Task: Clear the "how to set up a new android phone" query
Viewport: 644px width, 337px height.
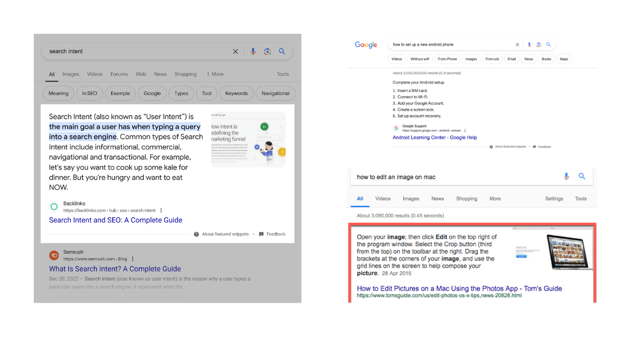Action: point(517,45)
